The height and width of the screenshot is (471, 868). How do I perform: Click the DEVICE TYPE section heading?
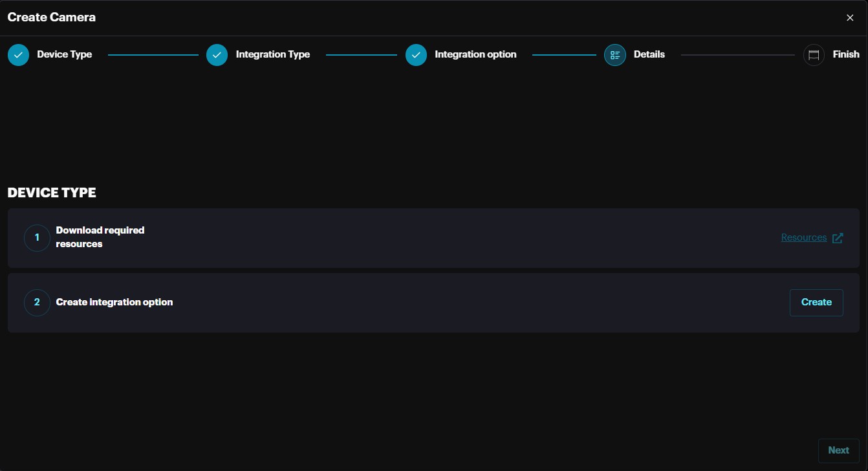(x=52, y=193)
